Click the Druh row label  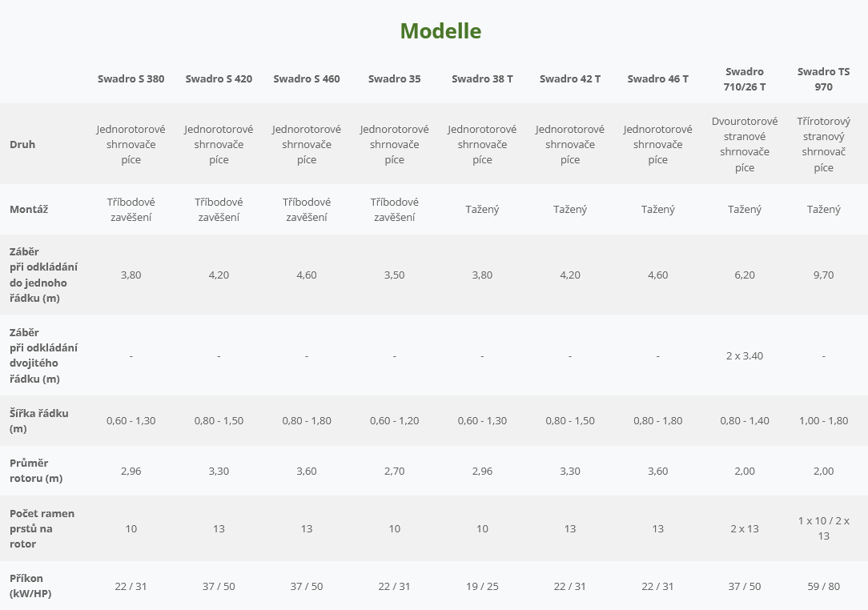22,144
